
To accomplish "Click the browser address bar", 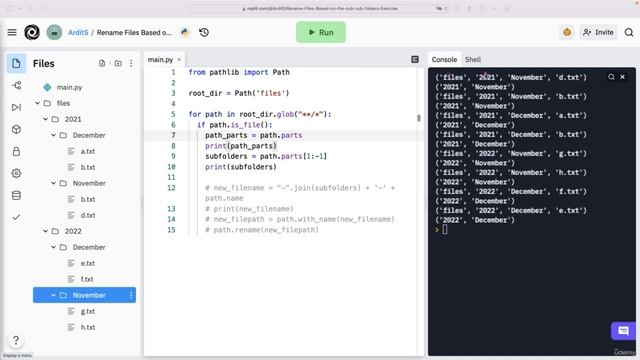I will 320,8.
